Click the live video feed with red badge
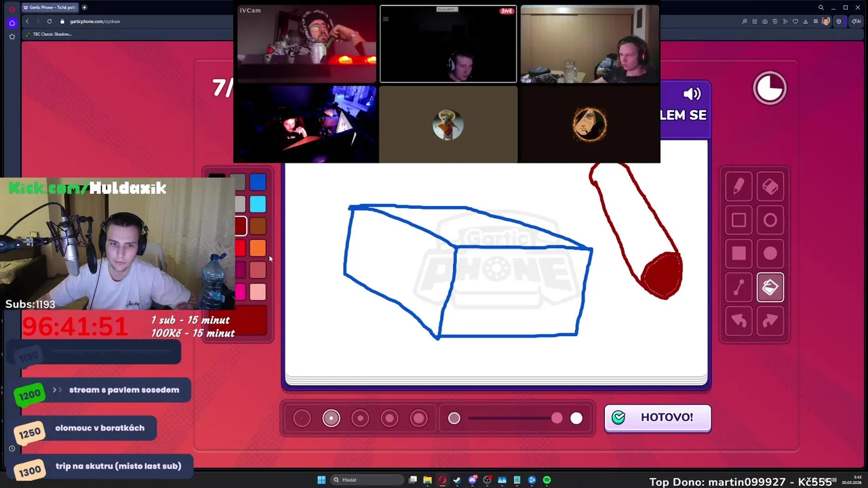868x488 pixels. point(448,44)
